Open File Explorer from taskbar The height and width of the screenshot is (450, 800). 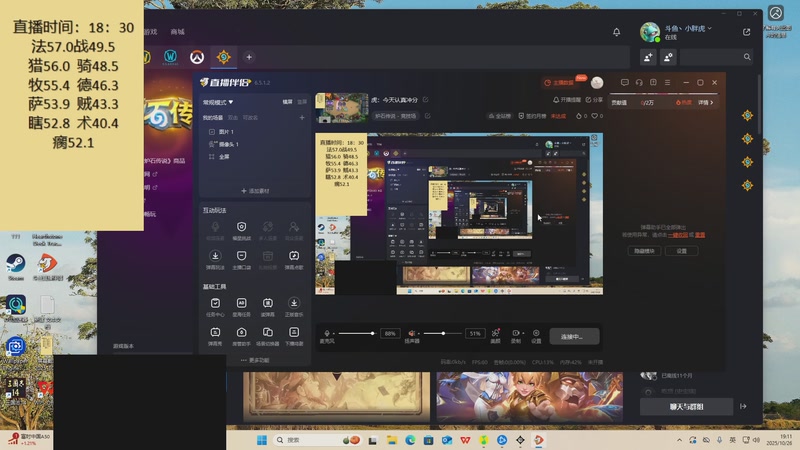392,440
